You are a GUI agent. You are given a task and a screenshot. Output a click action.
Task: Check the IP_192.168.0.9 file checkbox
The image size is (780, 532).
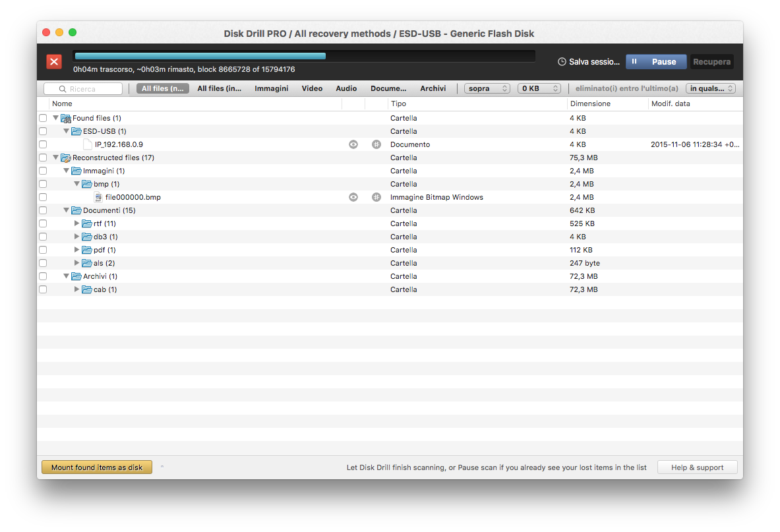44,144
